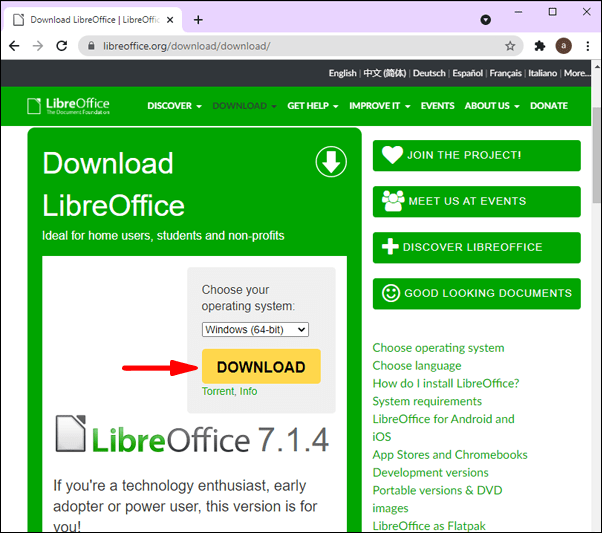The width and height of the screenshot is (602, 533).
Task: Switch language to Français
Action: click(x=505, y=73)
